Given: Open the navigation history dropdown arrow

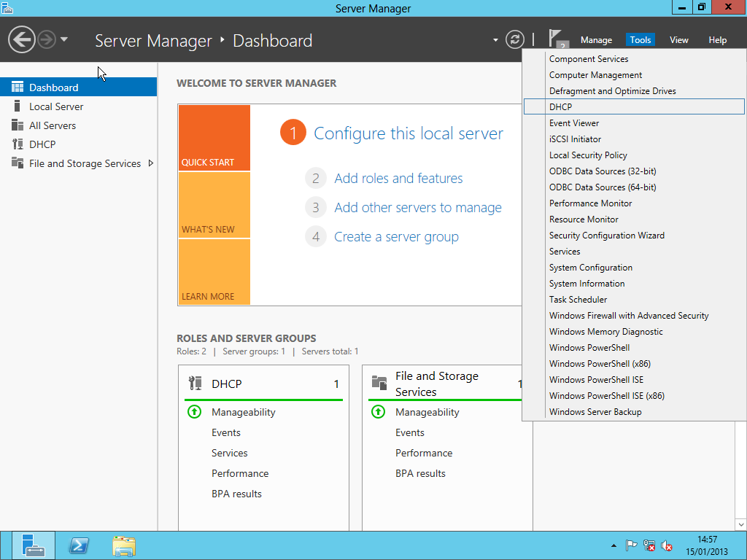Looking at the screenshot, I should pos(64,39).
